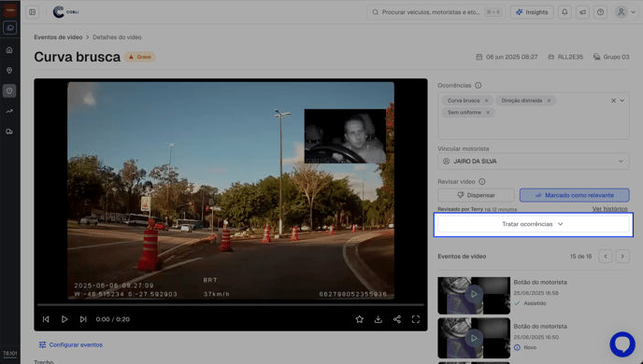The width and height of the screenshot is (643, 364).
Task: Show Ocorrências info tooltip icon
Action: tap(479, 86)
